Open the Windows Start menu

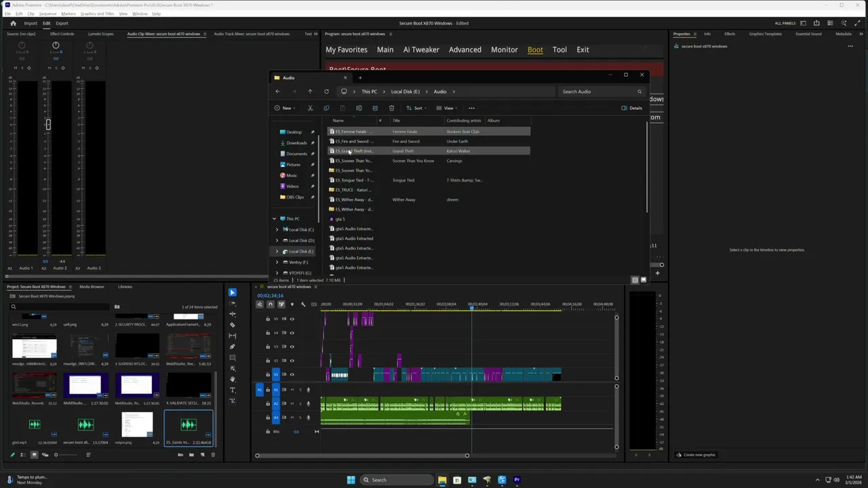[x=351, y=480]
